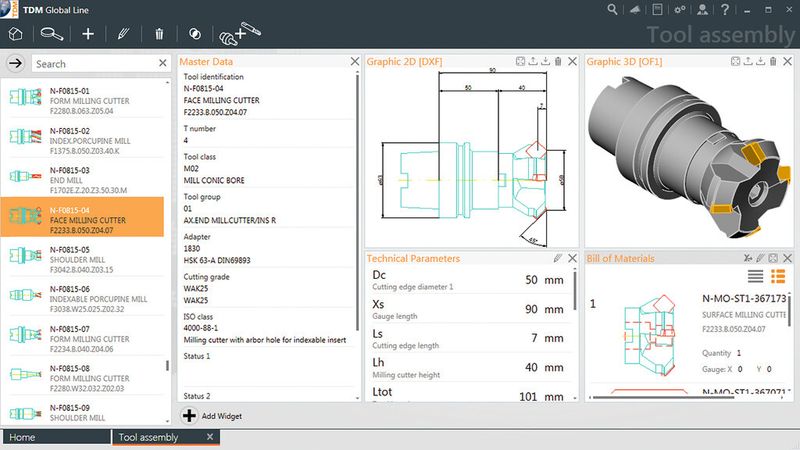Select tool N-F0815-02 Index.Porcupine Mill
The width and height of the screenshot is (800, 450).
(x=82, y=140)
